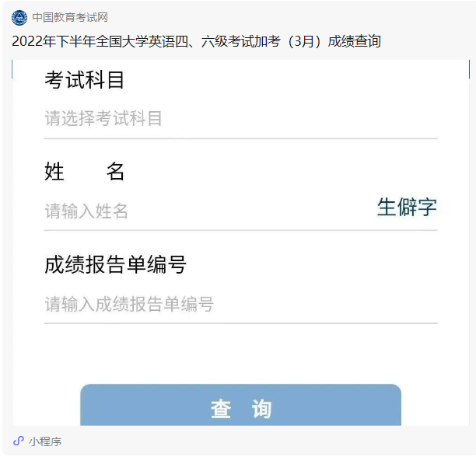The width and height of the screenshot is (476, 457).
Task: Open the 生僻字 helper link
Action: (x=407, y=207)
